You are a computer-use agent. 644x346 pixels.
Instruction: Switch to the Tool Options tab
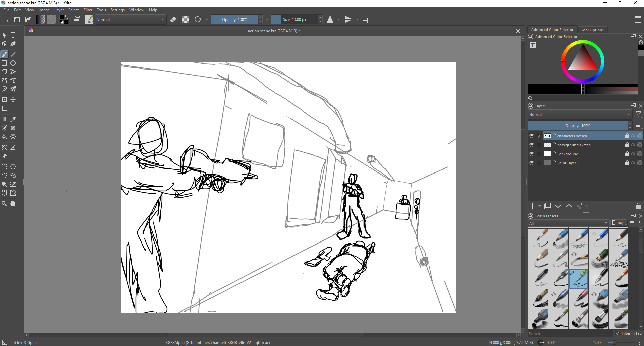pyautogui.click(x=592, y=30)
